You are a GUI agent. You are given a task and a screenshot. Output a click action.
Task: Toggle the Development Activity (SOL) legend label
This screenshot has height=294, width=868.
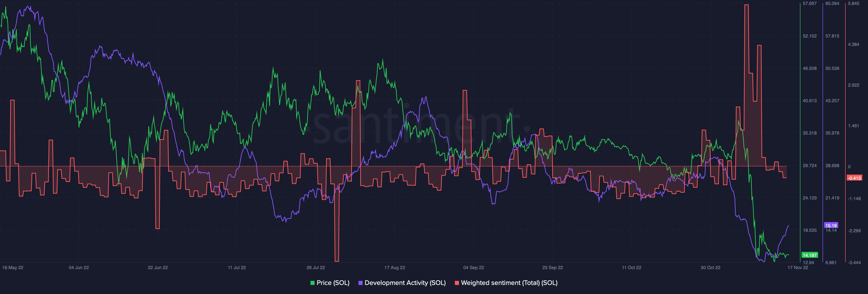405,283
